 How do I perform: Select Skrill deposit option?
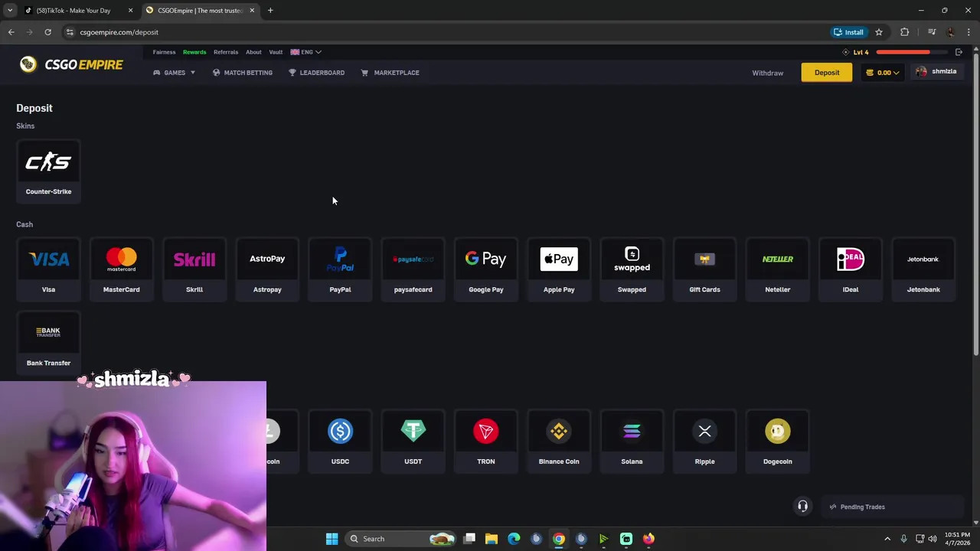click(194, 269)
